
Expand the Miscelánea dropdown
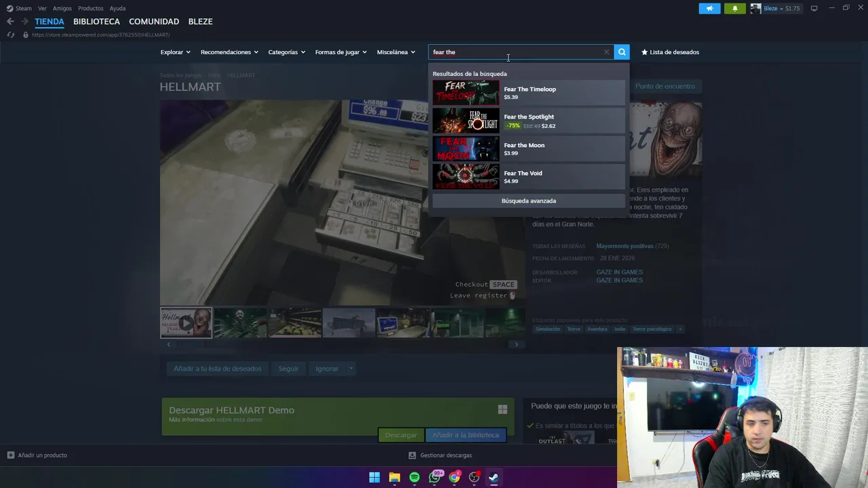point(396,52)
